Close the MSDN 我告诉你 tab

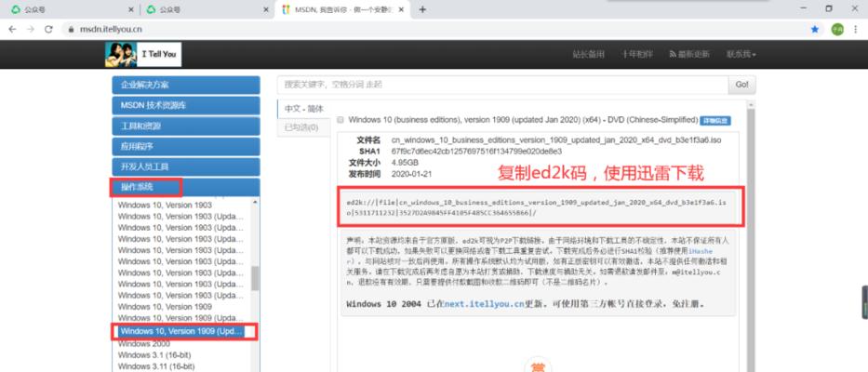(x=400, y=10)
